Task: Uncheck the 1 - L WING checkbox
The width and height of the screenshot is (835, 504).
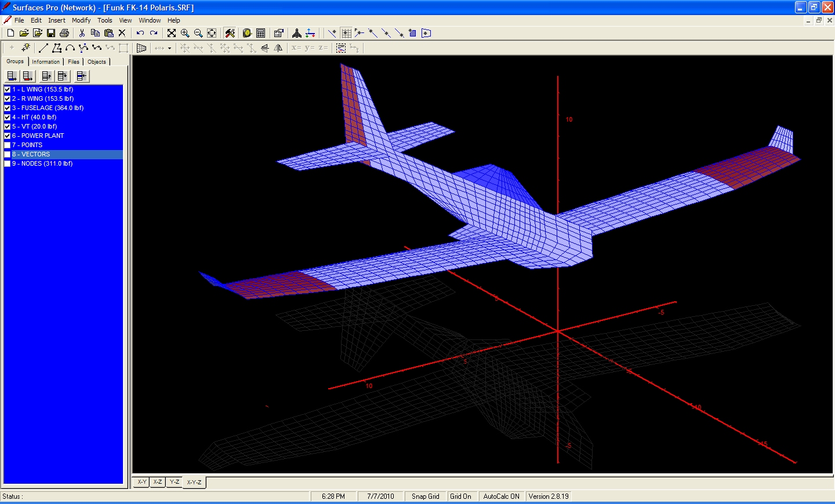Action: pos(8,89)
